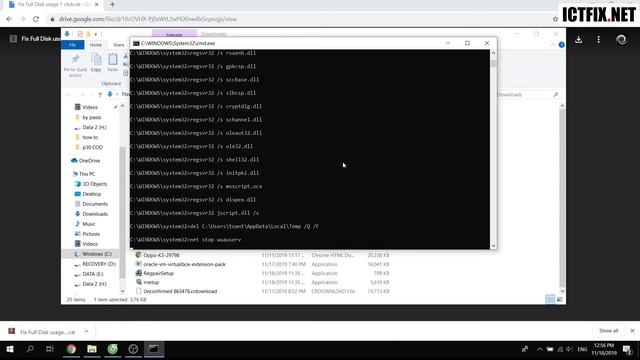Click the Chrome address bar URL
The height and width of the screenshot is (360, 640).
click(x=148, y=19)
